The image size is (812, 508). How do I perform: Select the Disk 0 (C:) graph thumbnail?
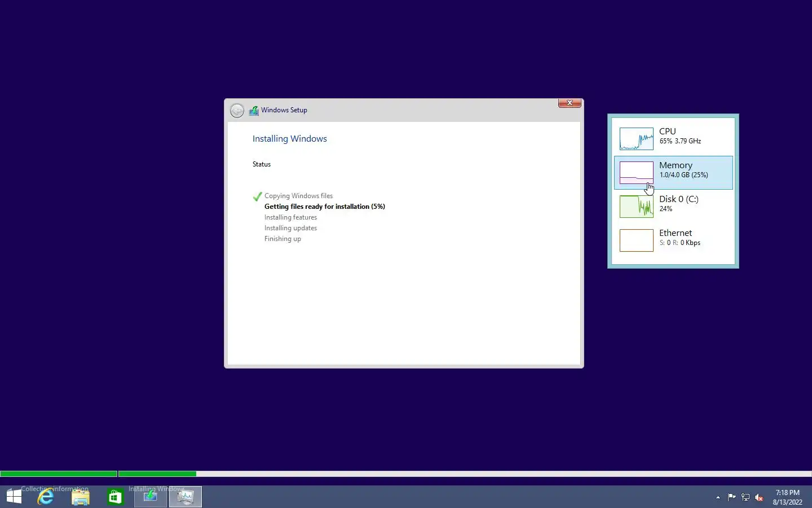tap(636, 207)
